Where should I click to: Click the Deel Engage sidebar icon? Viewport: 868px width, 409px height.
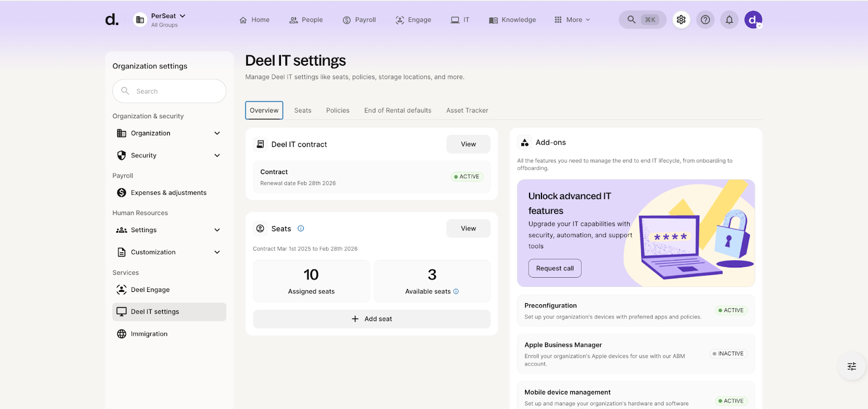point(122,290)
